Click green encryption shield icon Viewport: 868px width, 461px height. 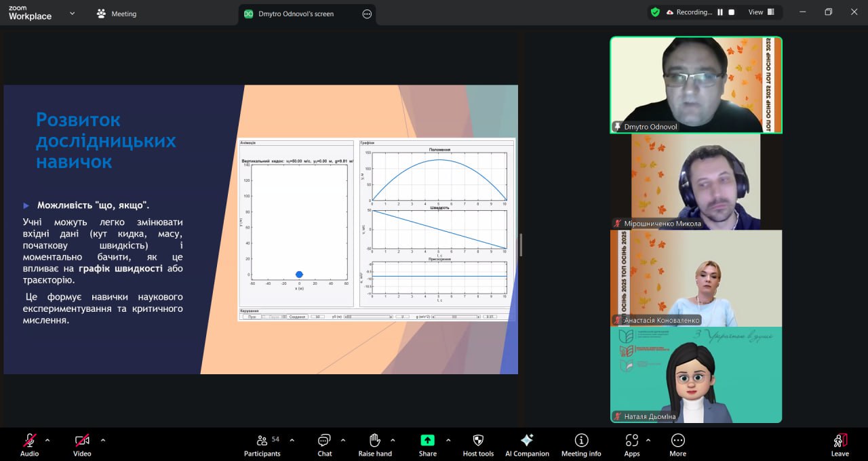tap(655, 12)
